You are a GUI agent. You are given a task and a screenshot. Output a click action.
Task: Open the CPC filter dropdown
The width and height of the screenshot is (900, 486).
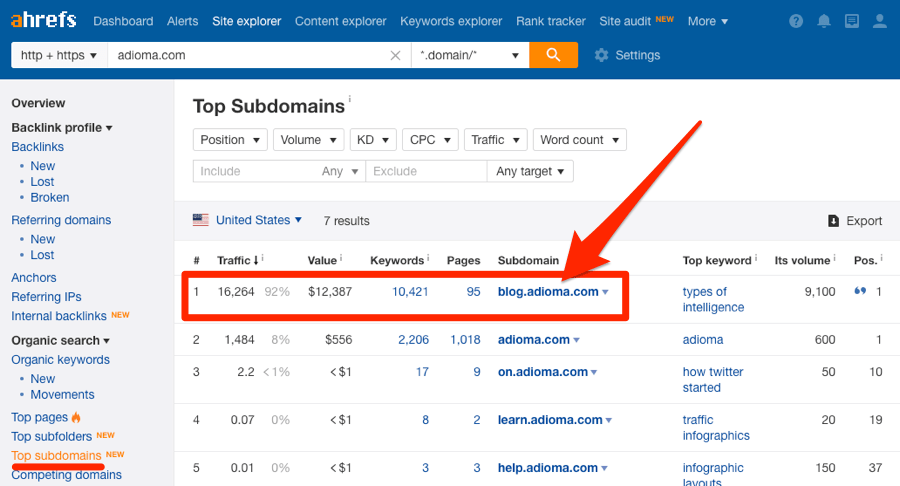(430, 140)
